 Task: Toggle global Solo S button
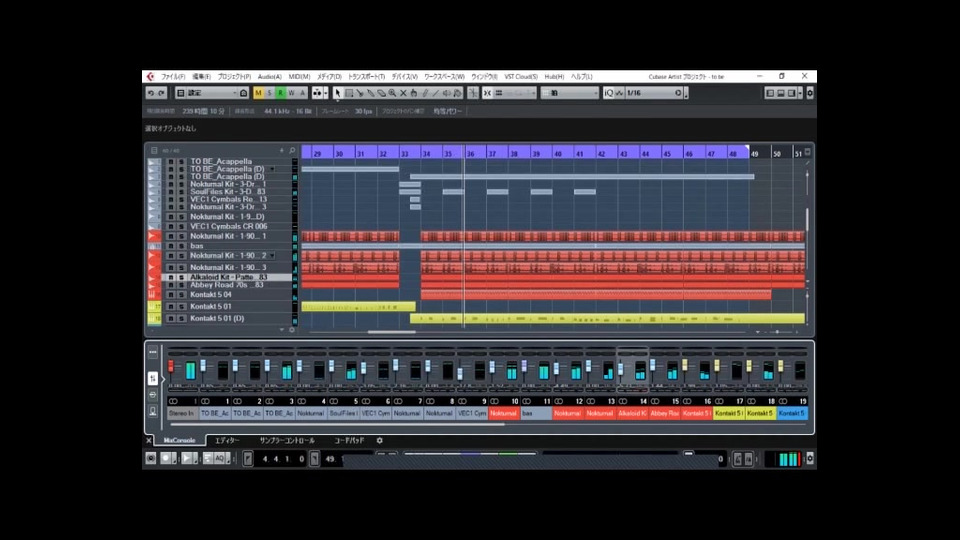(x=269, y=93)
